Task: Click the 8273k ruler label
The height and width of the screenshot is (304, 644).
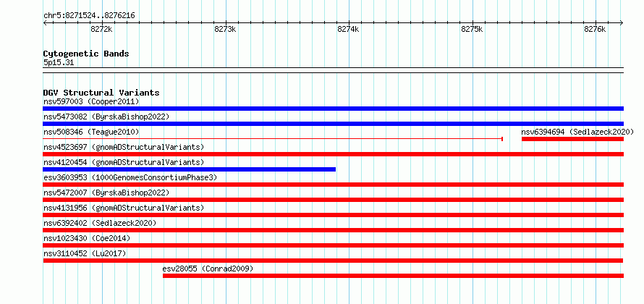Action: 226,29
